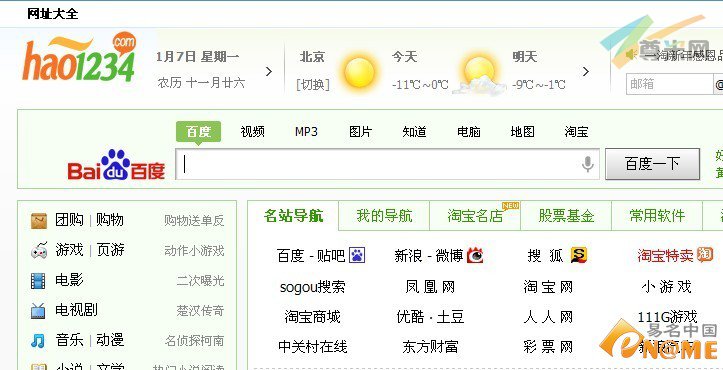Select the MP3 search tab

click(x=306, y=132)
